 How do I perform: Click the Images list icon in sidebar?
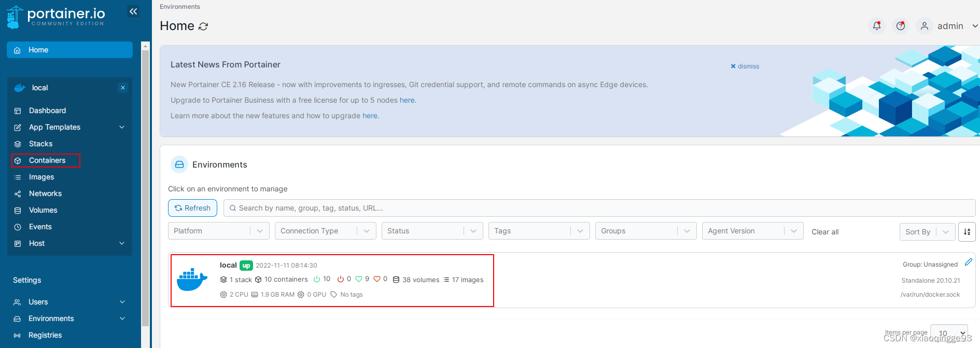(x=18, y=177)
